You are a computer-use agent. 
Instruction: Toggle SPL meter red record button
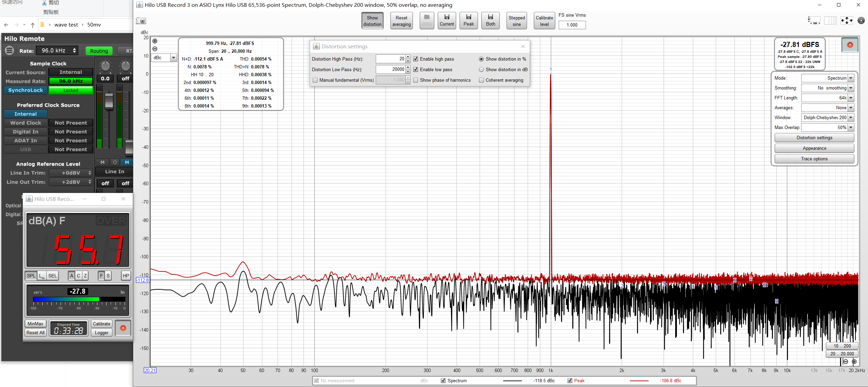click(123, 328)
